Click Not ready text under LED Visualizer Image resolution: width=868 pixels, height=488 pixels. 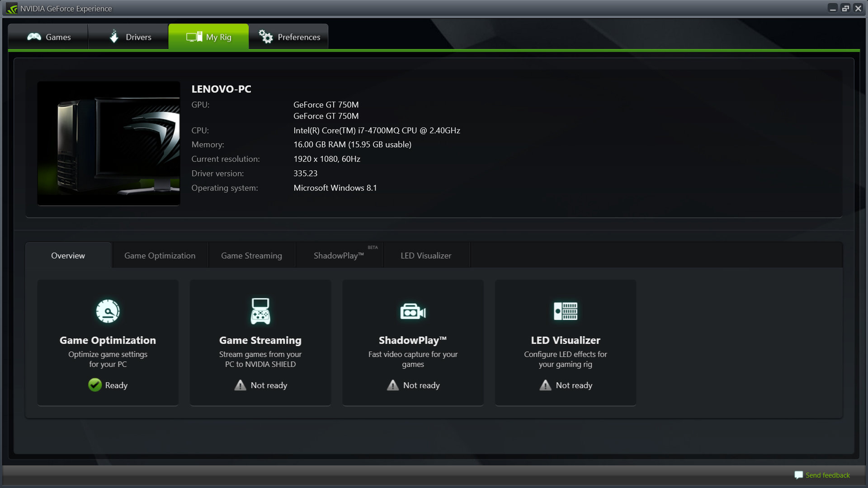click(x=574, y=385)
